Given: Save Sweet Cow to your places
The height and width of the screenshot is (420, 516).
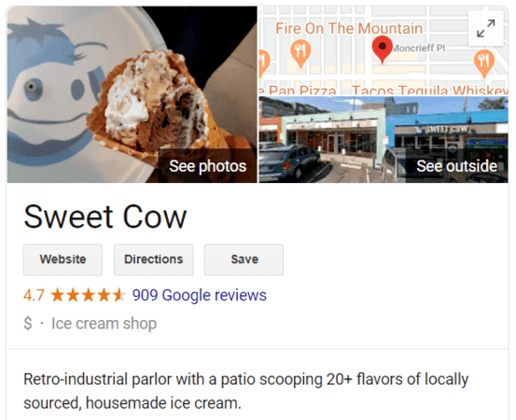Looking at the screenshot, I should point(244,259).
